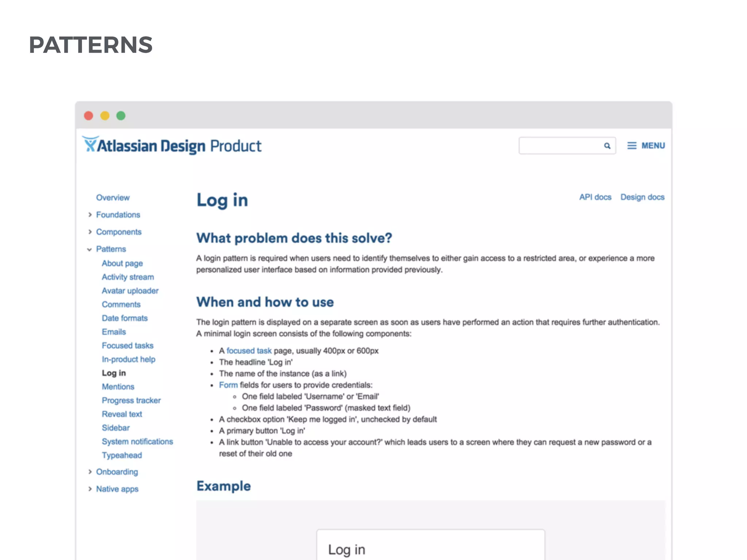The height and width of the screenshot is (560, 747).
Task: Expand the Onboarding chevron
Action: pos(90,472)
